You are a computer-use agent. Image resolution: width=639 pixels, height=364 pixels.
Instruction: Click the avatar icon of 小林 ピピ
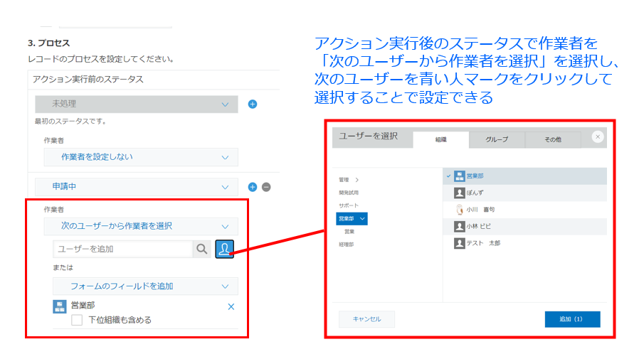coord(459,226)
